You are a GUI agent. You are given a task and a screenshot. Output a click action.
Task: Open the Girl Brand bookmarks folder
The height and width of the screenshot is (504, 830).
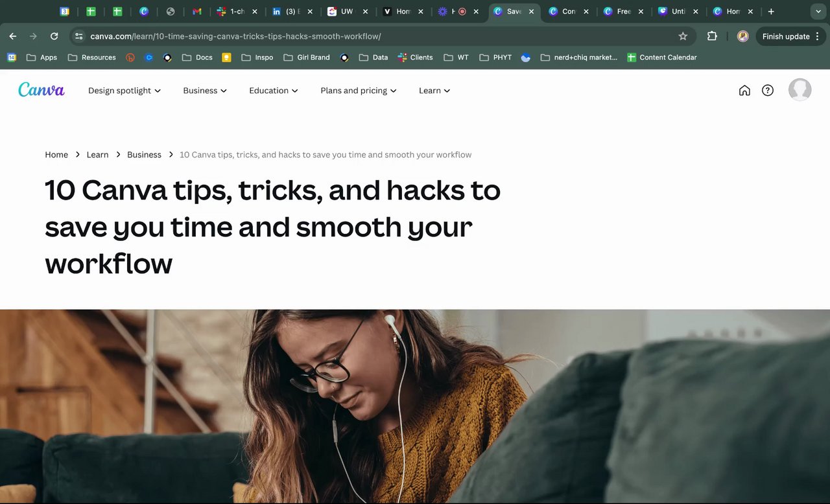coord(307,57)
